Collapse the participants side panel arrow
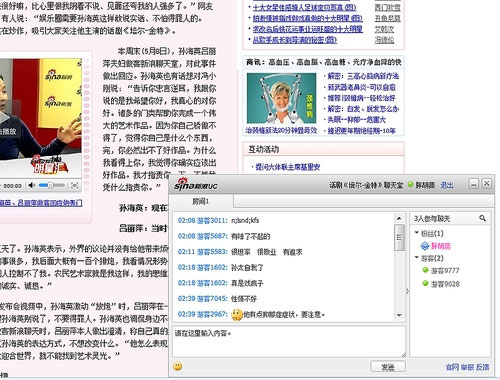Image resolution: width=500 pixels, height=380 pixels. point(408,291)
